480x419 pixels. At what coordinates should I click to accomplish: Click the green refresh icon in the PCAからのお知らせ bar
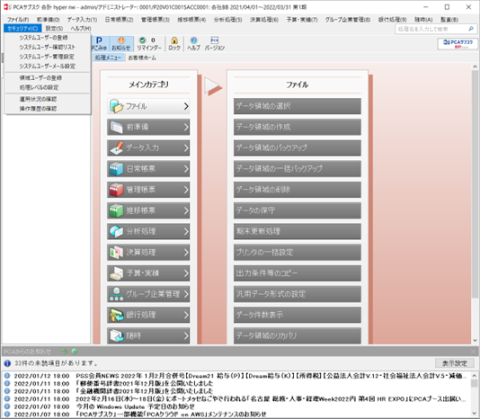pos(65,351)
